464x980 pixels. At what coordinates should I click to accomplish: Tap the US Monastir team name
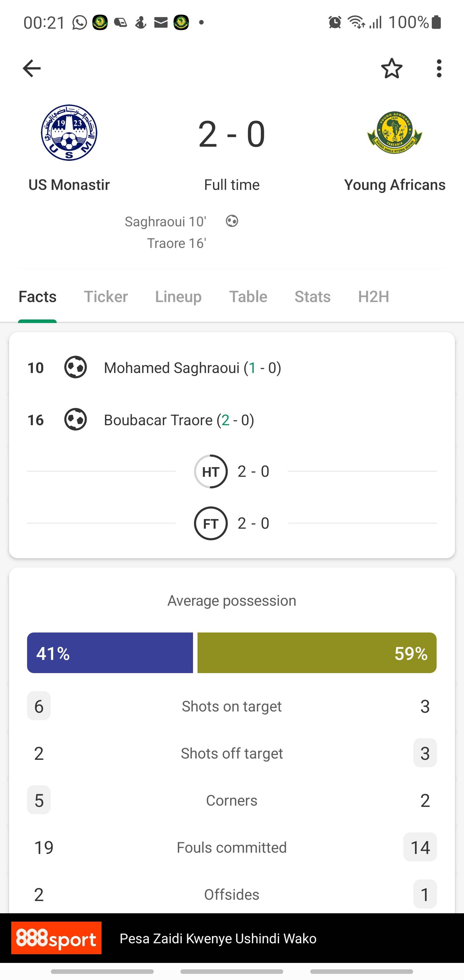tap(69, 185)
